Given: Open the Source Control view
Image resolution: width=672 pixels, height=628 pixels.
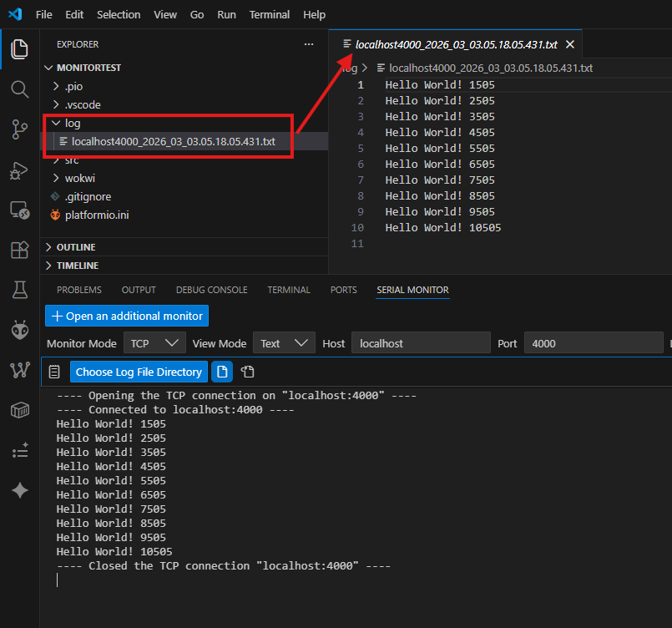Looking at the screenshot, I should point(19,129).
